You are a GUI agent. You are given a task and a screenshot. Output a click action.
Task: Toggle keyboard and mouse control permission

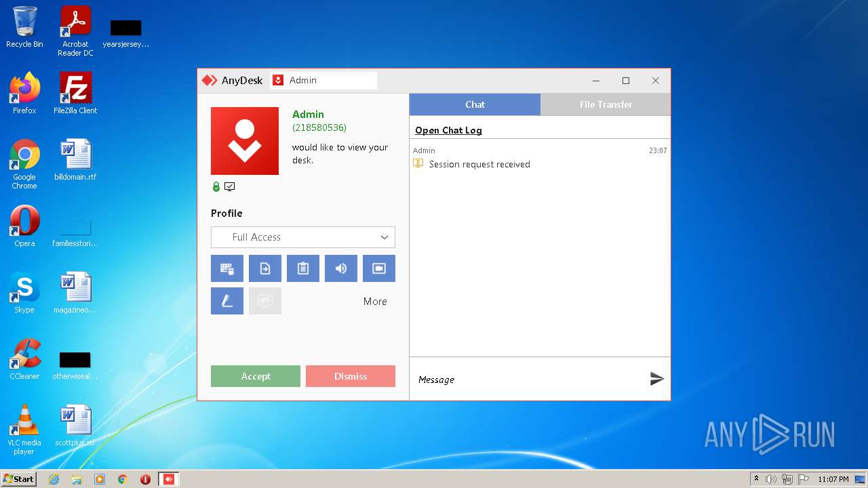click(x=227, y=268)
